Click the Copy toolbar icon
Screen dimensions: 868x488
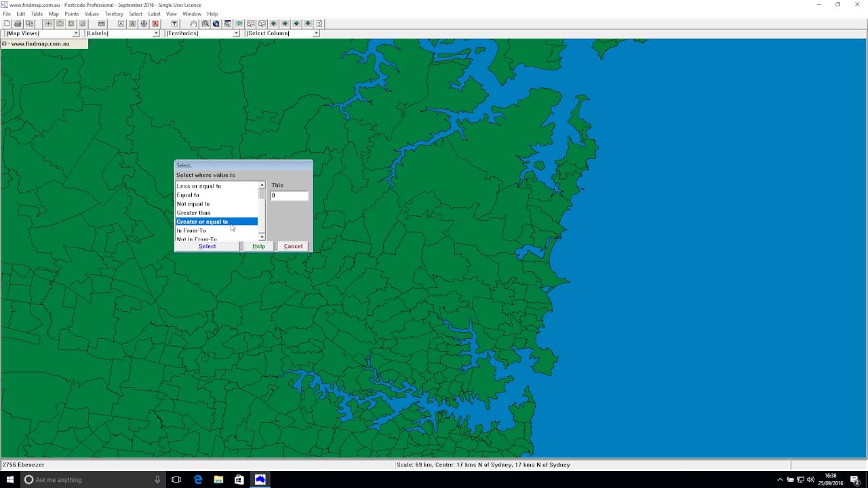(x=30, y=24)
